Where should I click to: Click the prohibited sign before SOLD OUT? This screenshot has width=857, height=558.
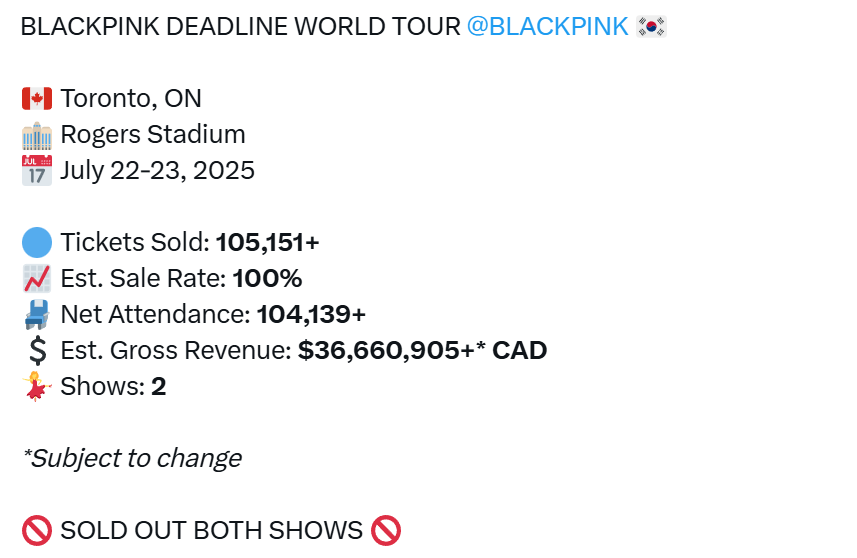pos(37,531)
